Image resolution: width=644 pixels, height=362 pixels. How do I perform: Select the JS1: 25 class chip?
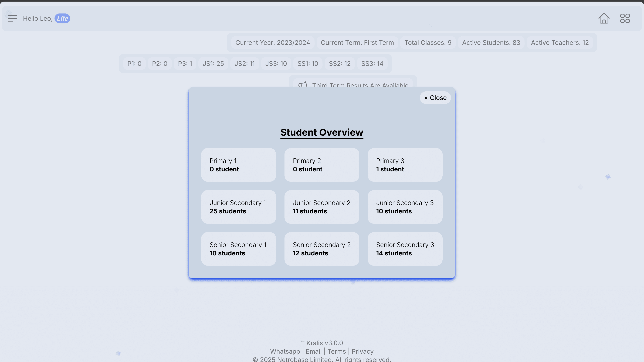tap(213, 63)
